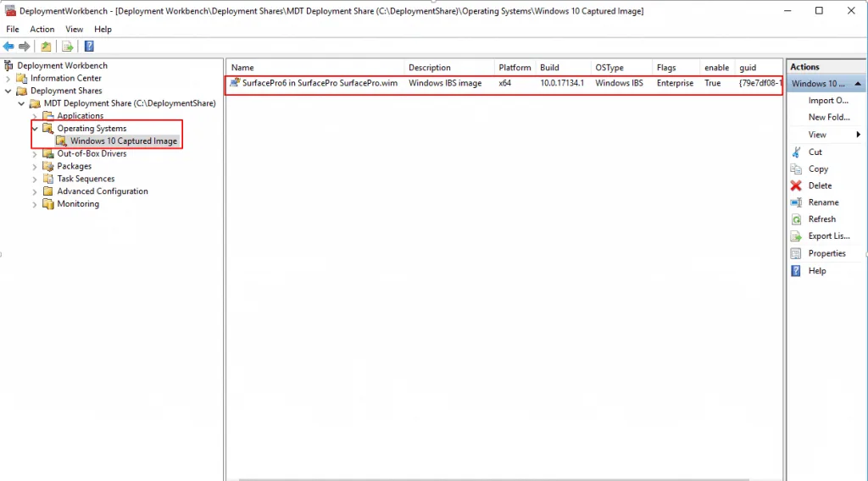Sort by the Build column header

[x=563, y=68]
